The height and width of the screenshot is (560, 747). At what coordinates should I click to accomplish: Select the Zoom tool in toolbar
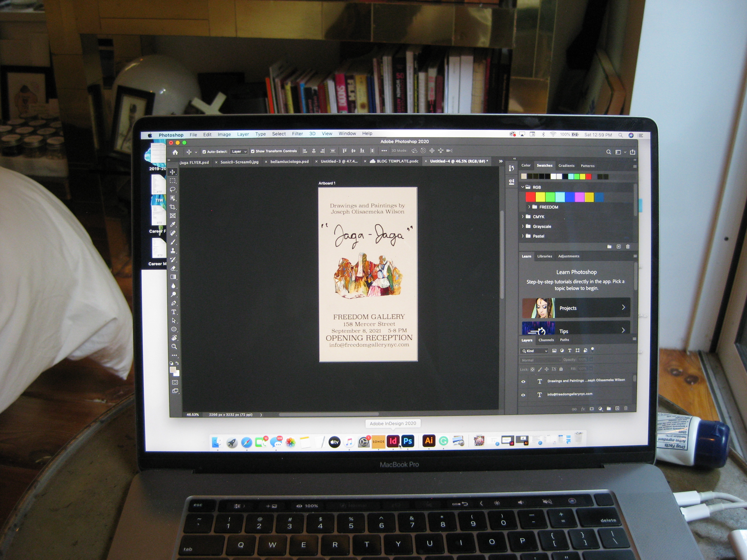[x=174, y=347]
